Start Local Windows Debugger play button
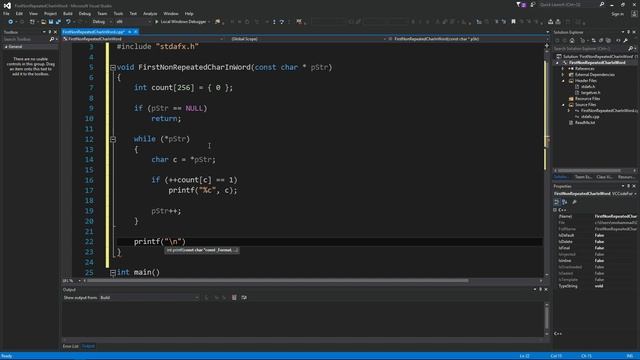This screenshot has width=640, height=360. (157, 22)
